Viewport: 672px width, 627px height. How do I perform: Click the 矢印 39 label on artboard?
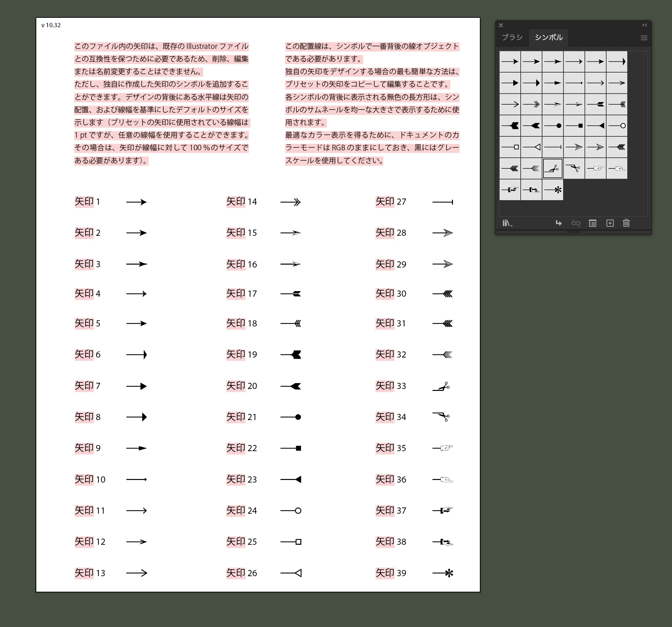coord(391,573)
